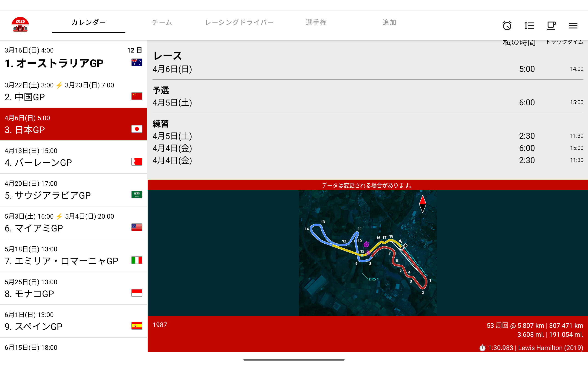Viewport: 588px width, 367px height.
Task: Open the hamburger menu icon
Action: pos(573,26)
